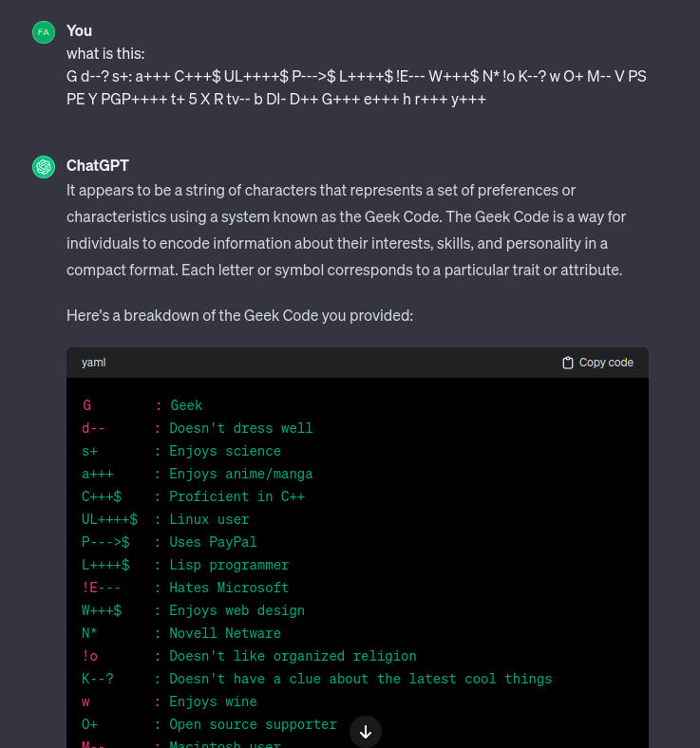The width and height of the screenshot is (700, 748).
Task: Click the yaml language label
Action: (93, 363)
